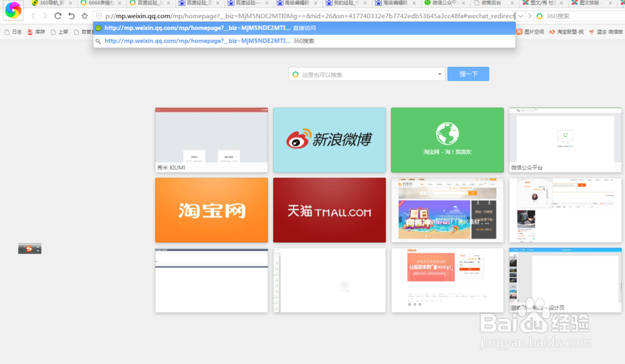Screen dimensions: 625x364
Task: Select the 直接访问 URL suggestion
Action: pyautogui.click(x=304, y=28)
